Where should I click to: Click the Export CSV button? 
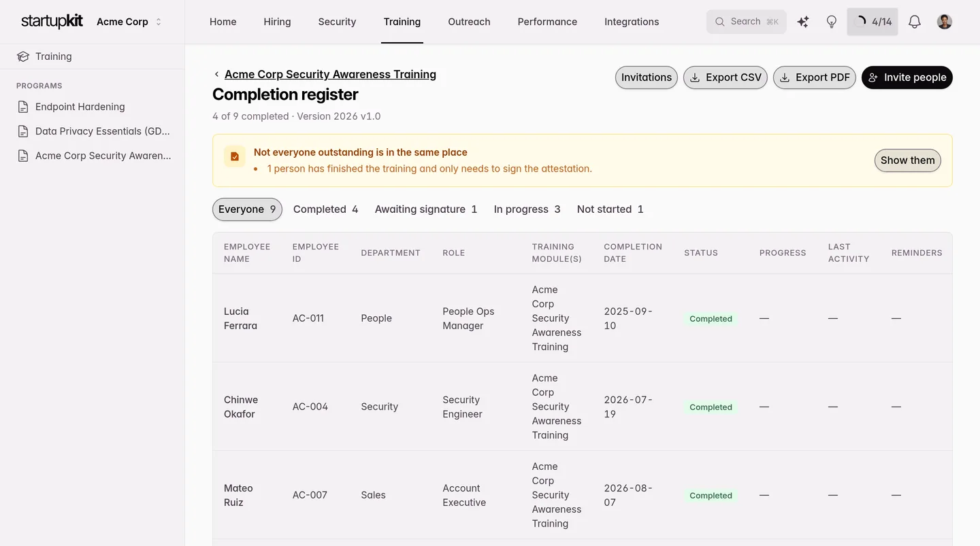[x=725, y=78]
